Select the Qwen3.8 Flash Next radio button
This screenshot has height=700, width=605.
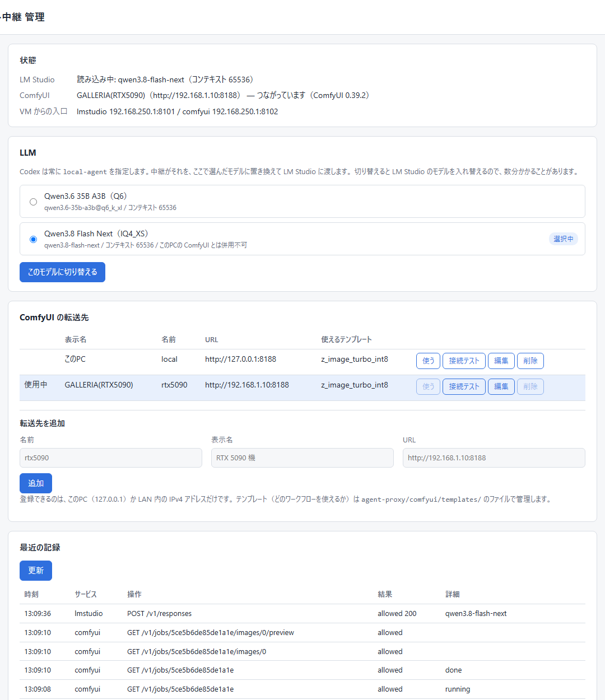(34, 239)
